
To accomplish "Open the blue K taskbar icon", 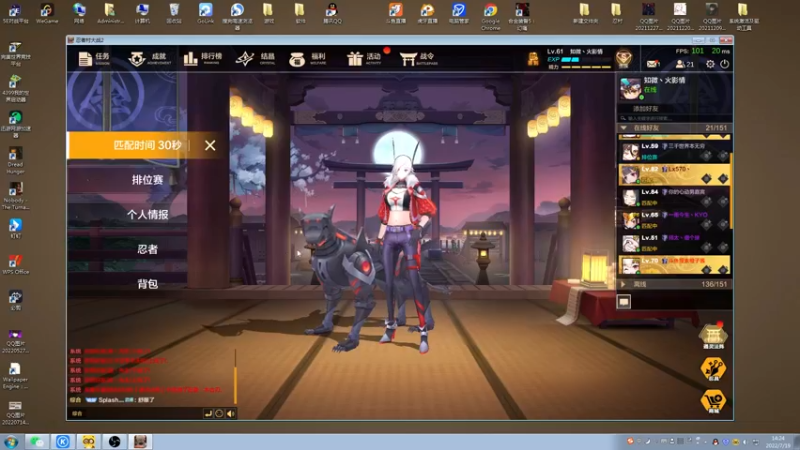I will point(63,442).
